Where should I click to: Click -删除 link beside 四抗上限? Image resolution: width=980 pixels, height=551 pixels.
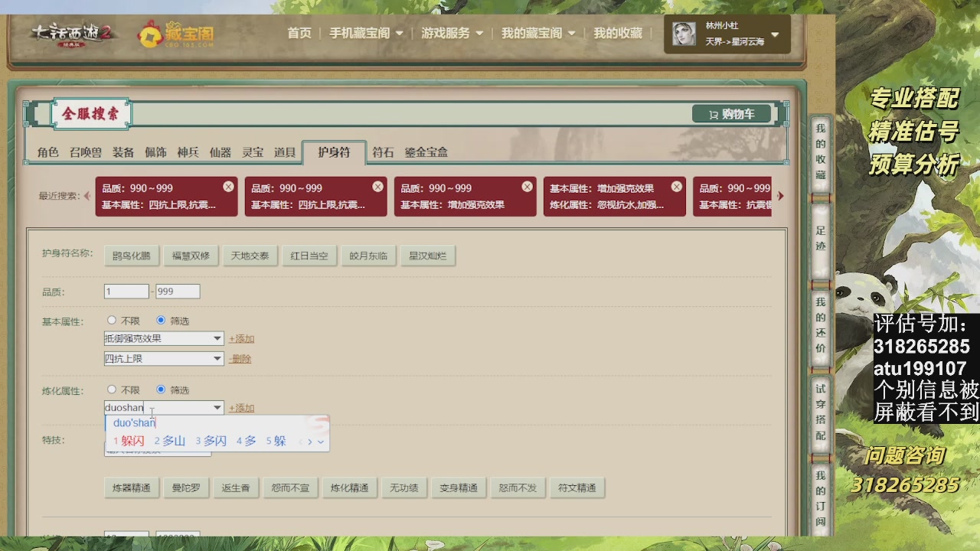(x=240, y=359)
